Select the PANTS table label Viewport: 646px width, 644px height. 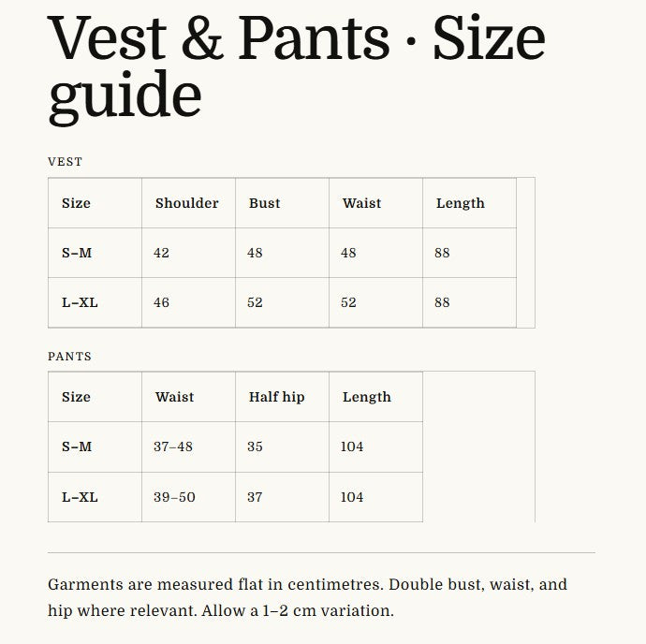[x=69, y=356]
